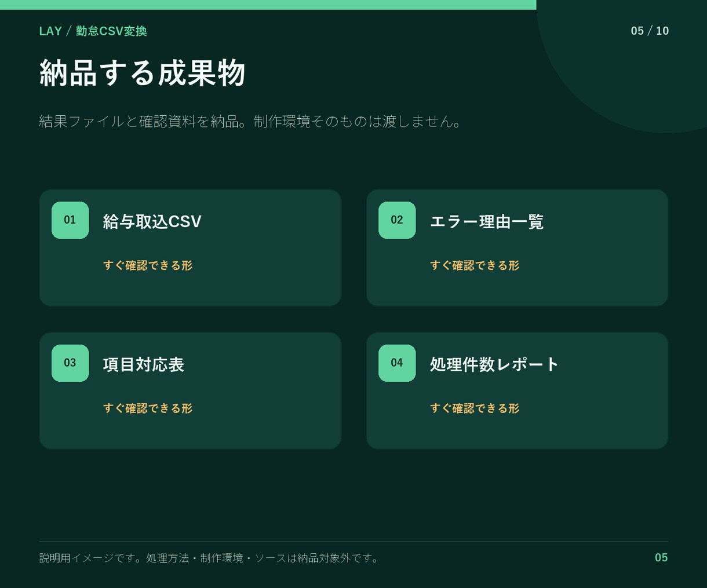Click the green 05 footer page number
This screenshot has height=588, width=707.
click(661, 557)
